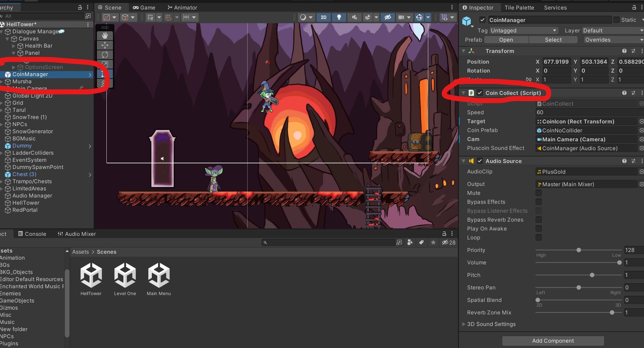Switch to the Game tab

pyautogui.click(x=144, y=7)
